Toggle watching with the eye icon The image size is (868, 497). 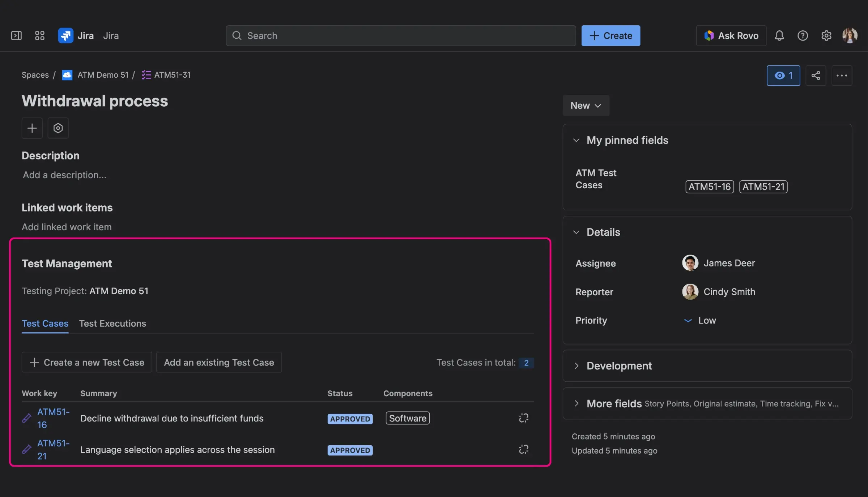pos(783,76)
